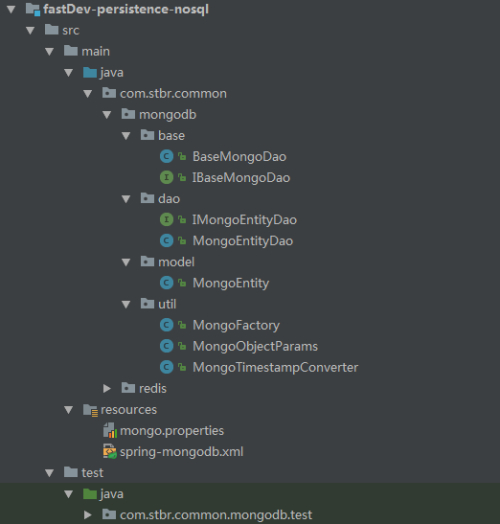
Task: Select the mongo.properties file name
Action: pyautogui.click(x=172, y=431)
